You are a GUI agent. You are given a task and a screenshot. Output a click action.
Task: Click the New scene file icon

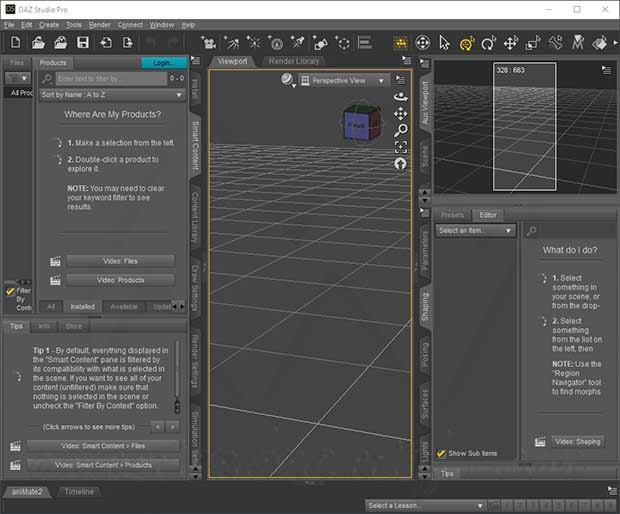point(15,42)
